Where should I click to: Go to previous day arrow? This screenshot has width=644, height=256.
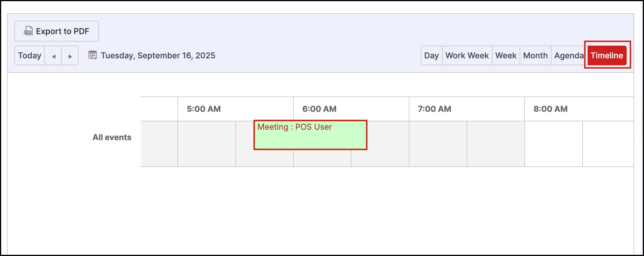53,56
